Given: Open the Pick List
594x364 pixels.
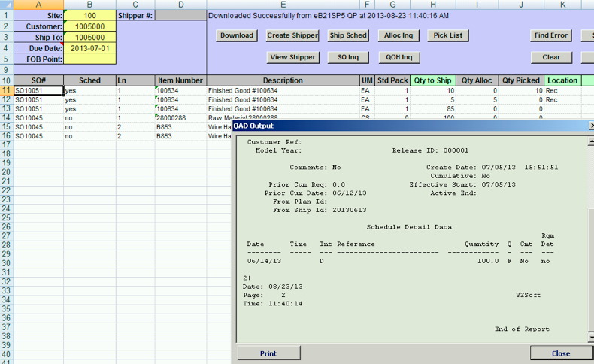Looking at the screenshot, I should pyautogui.click(x=448, y=35).
